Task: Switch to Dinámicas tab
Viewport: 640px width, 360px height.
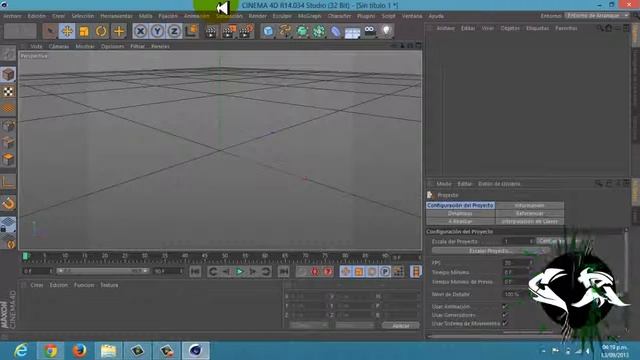Action: coord(460,213)
